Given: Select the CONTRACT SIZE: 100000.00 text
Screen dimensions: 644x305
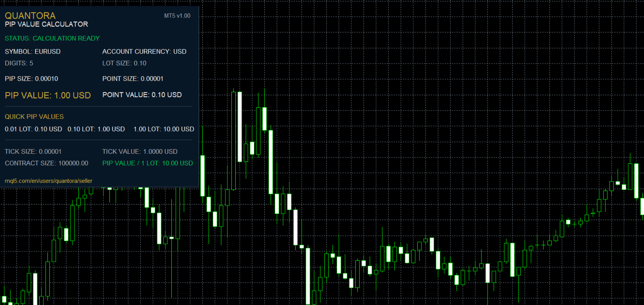Looking at the screenshot, I should click(46, 163).
